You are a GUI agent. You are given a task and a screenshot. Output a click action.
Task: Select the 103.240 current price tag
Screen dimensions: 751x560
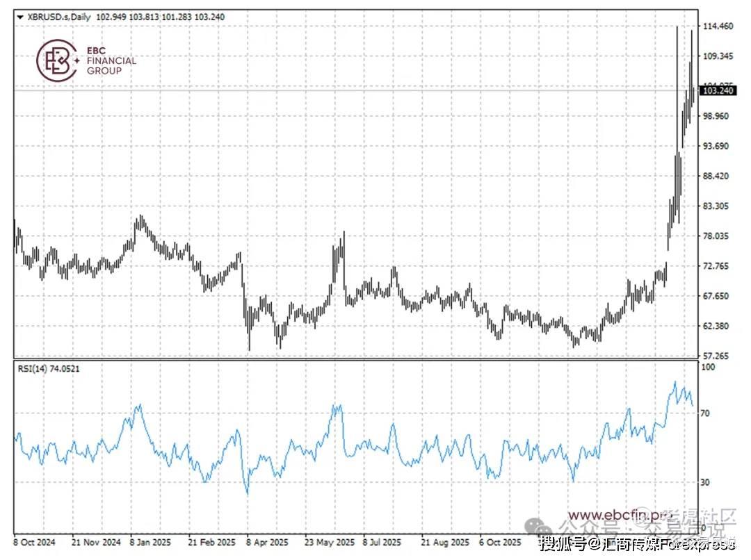coord(718,90)
